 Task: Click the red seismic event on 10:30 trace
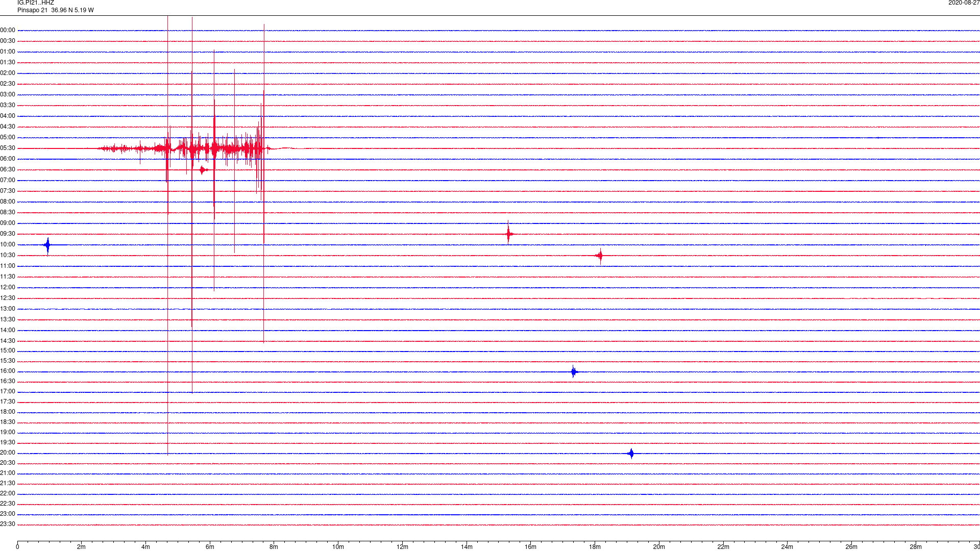[600, 256]
